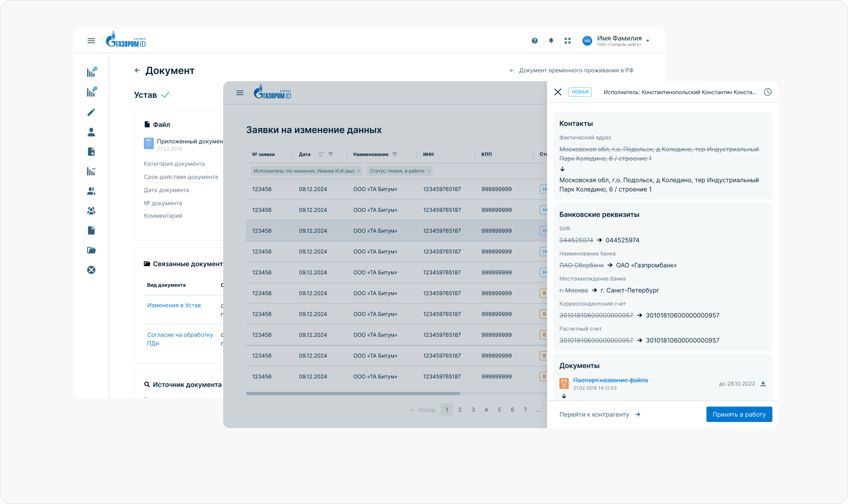This screenshot has width=848, height=504.
Task: Select the highlighted third 123456 table row
Action: point(396,231)
